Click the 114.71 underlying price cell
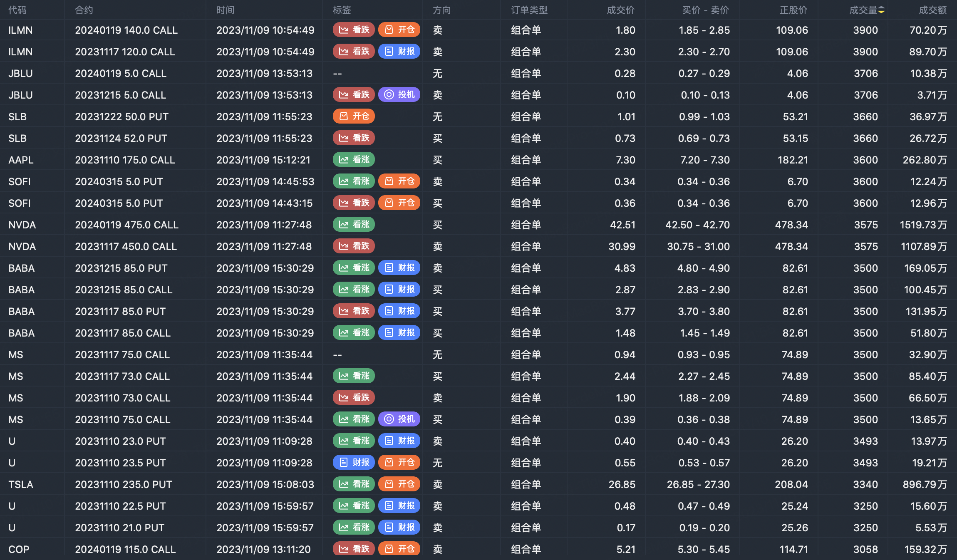Screen dimensions: 957x560 tap(793, 549)
